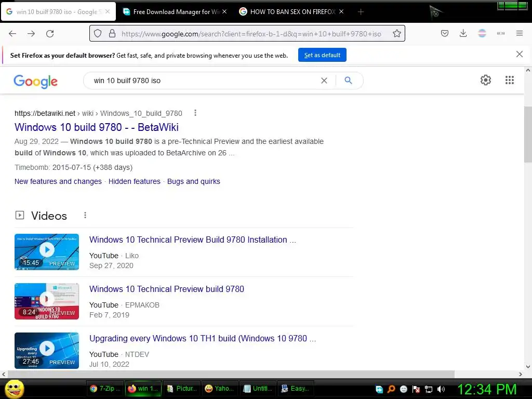532x399 pixels.
Task: Click the scroll down arrow
Action: click(528, 366)
